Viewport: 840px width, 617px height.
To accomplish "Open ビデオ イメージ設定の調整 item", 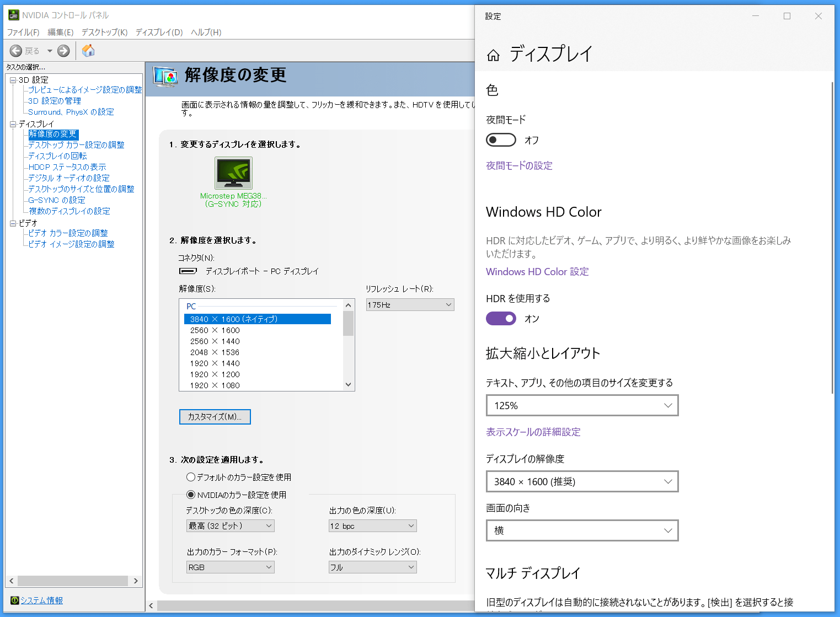I will [x=71, y=244].
